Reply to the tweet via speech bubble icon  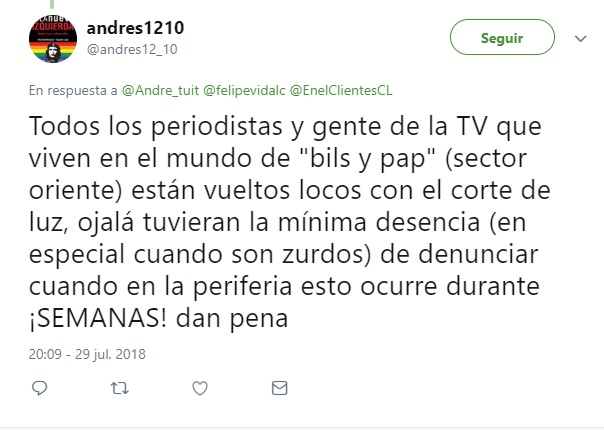click(39, 388)
